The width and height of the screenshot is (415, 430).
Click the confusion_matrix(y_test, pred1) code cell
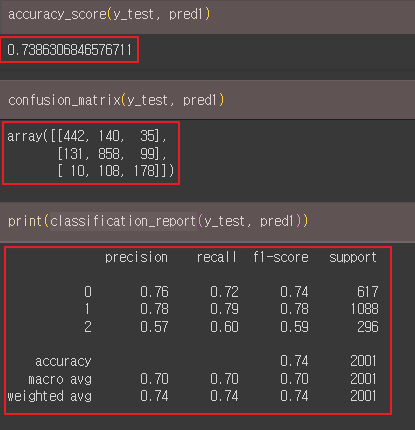207,100
